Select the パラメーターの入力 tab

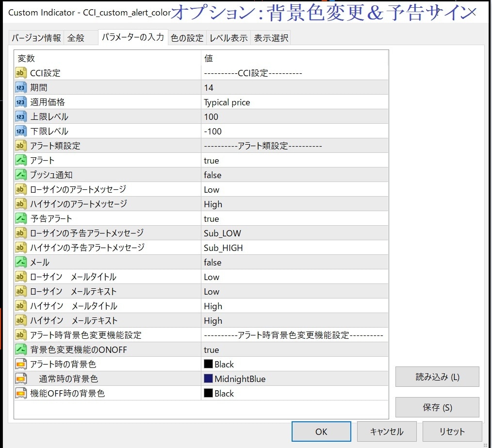point(133,37)
